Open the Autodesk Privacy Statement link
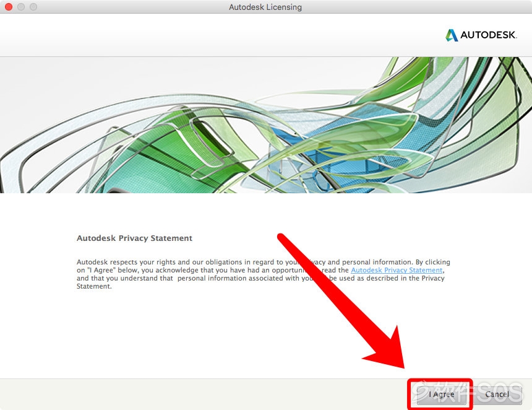The height and width of the screenshot is (410, 532). [397, 270]
